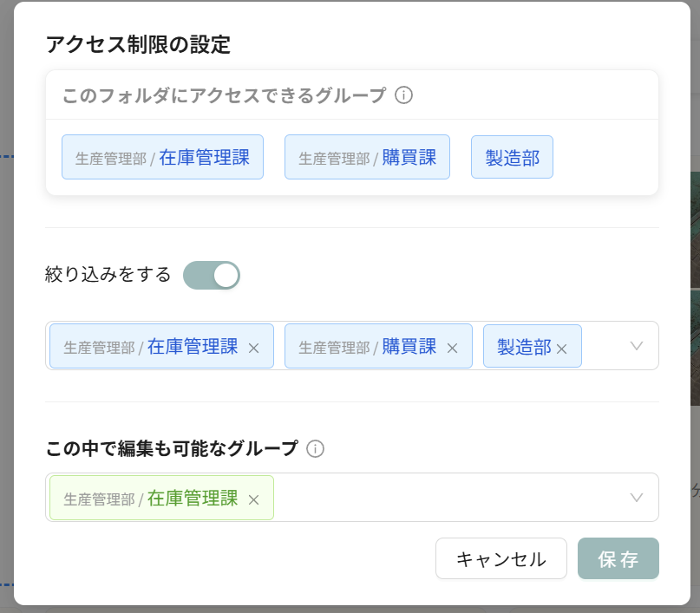
Task: Expand the editable groups dropdown chevron
Action: [636, 498]
